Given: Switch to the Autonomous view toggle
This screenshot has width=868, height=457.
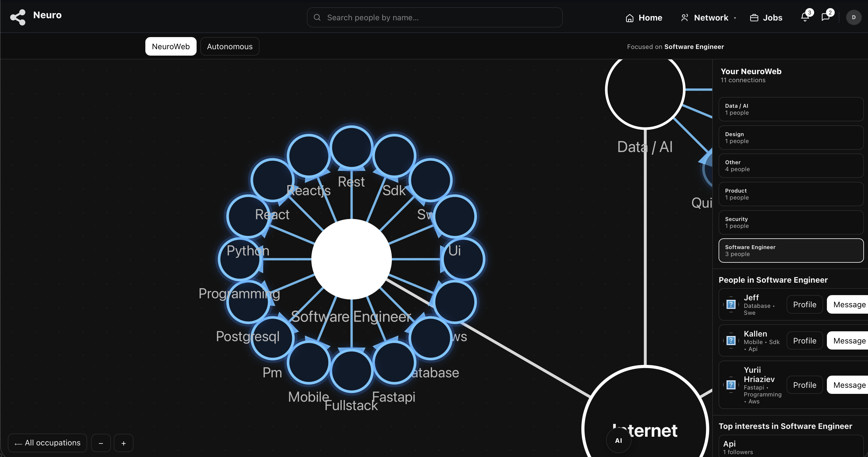Looking at the screenshot, I should [230, 47].
